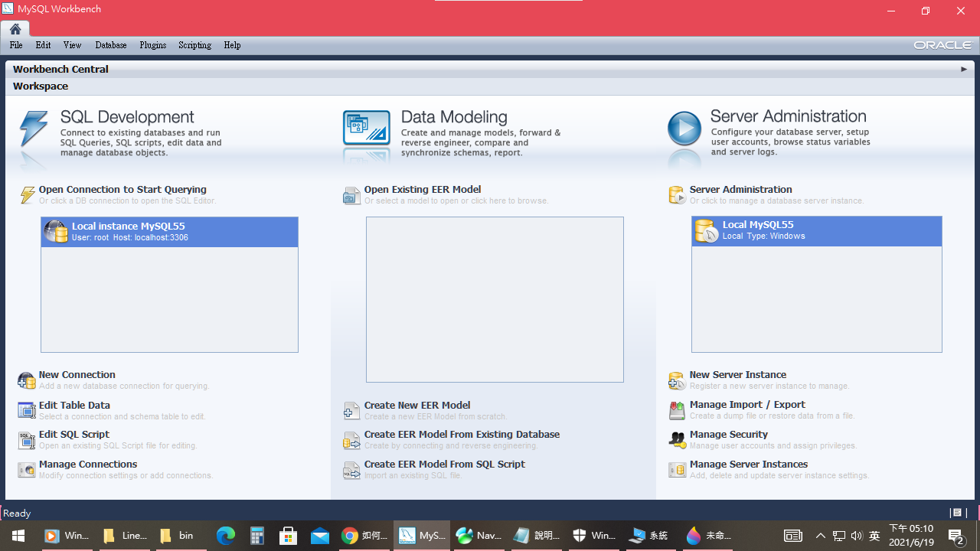Select "User: root Host: localhost:3306" connection text
This screenshot has height=551, width=980.
click(x=130, y=238)
